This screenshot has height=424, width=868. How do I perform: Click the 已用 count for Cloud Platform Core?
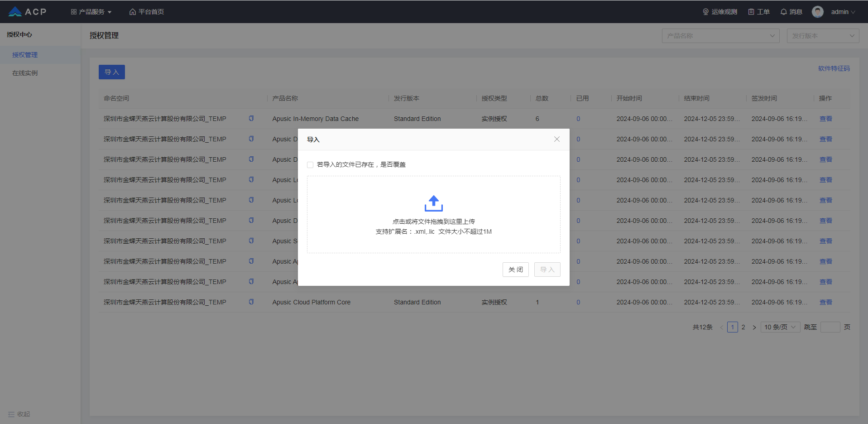(578, 302)
